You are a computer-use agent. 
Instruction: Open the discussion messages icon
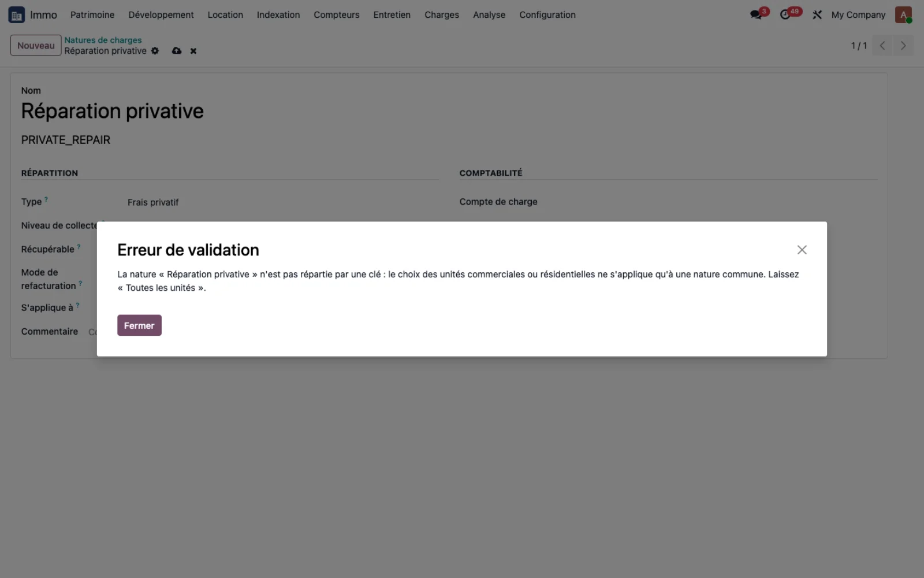pyautogui.click(x=756, y=15)
